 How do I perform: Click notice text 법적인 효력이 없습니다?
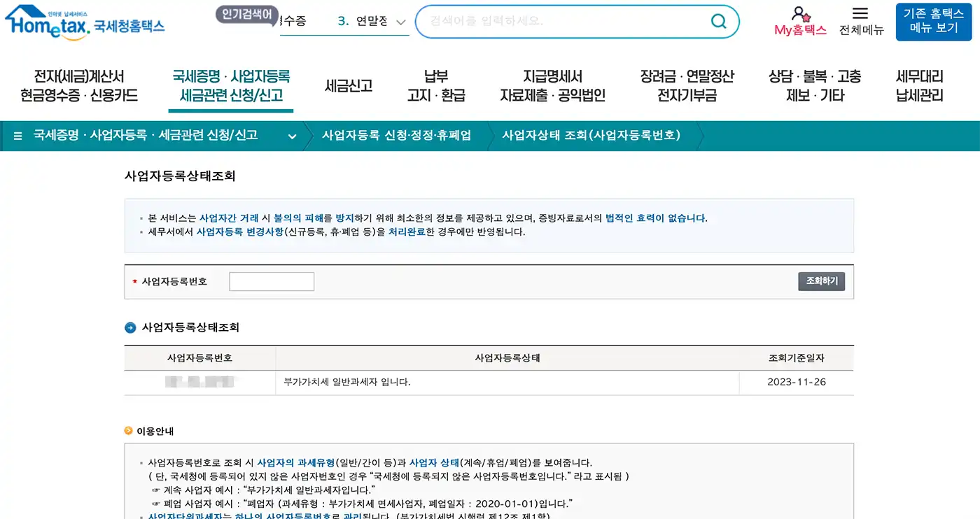click(655, 218)
